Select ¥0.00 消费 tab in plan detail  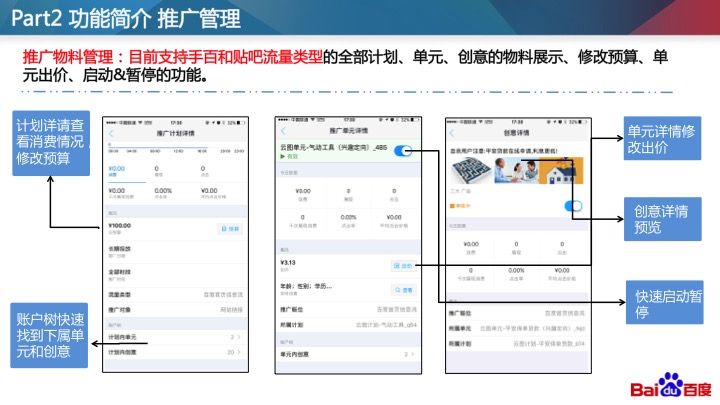[x=117, y=171]
